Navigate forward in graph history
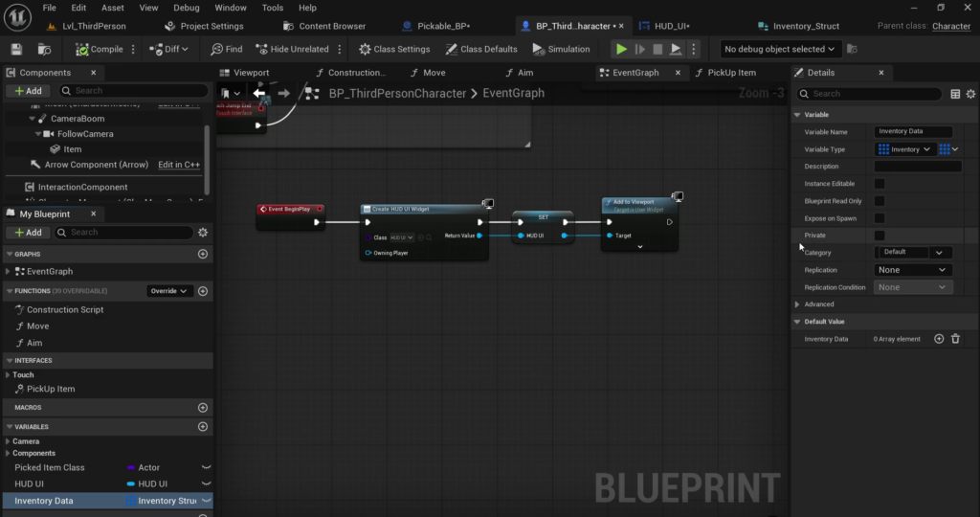This screenshot has height=517, width=980. pos(283,93)
